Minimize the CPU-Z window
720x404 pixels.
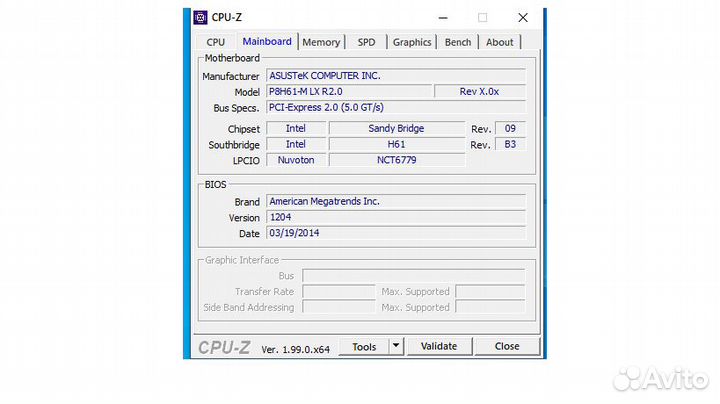coord(443,18)
